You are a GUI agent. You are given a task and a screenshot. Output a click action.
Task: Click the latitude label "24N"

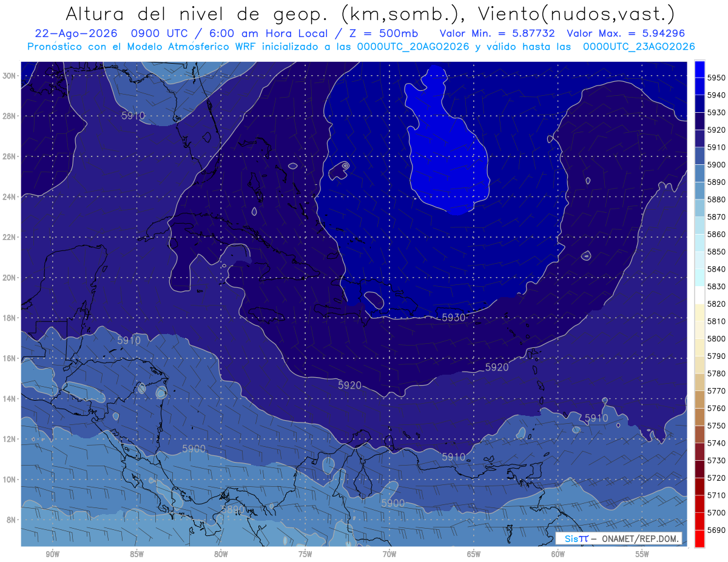(x=9, y=197)
